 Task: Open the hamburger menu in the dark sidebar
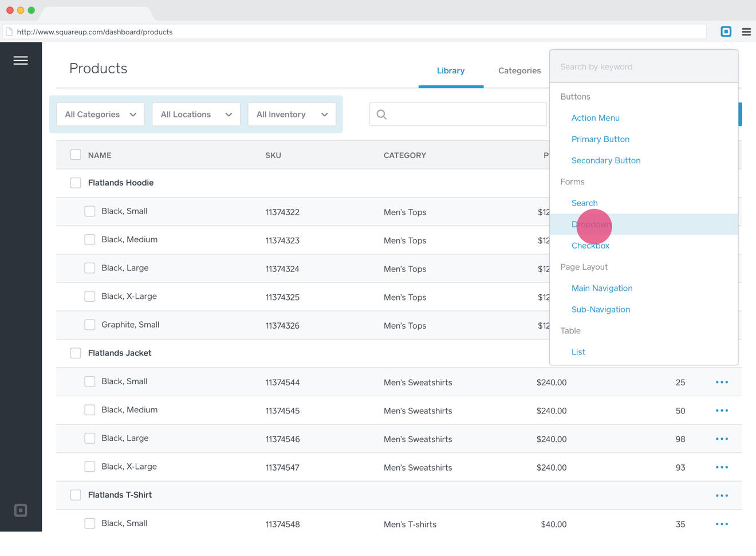(x=21, y=61)
